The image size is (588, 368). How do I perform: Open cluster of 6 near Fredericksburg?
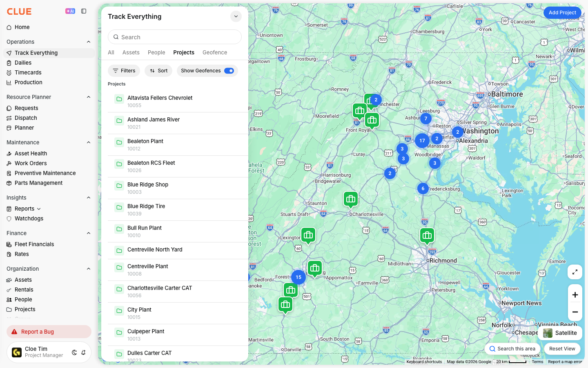tap(423, 188)
